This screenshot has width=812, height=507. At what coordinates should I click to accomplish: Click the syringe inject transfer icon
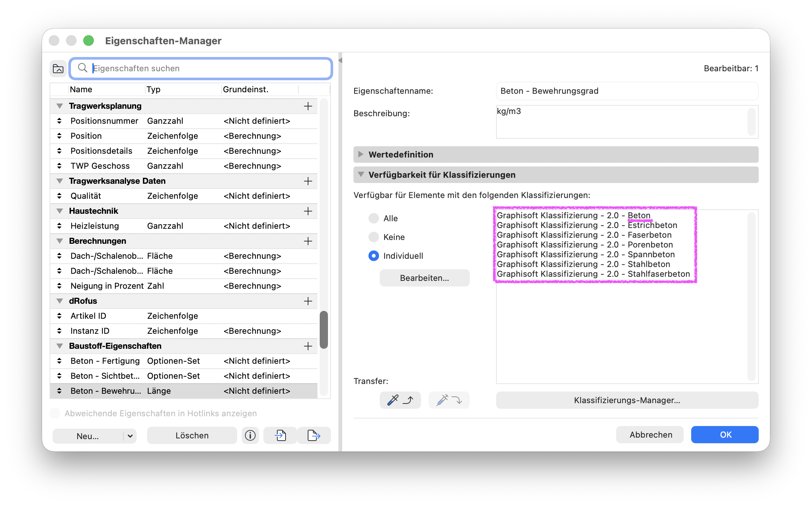tap(449, 400)
